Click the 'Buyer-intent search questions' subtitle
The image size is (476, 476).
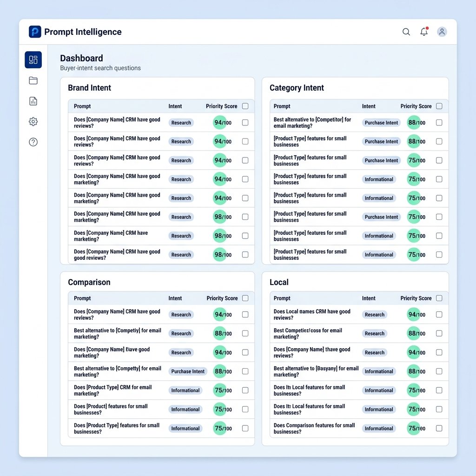(x=100, y=68)
